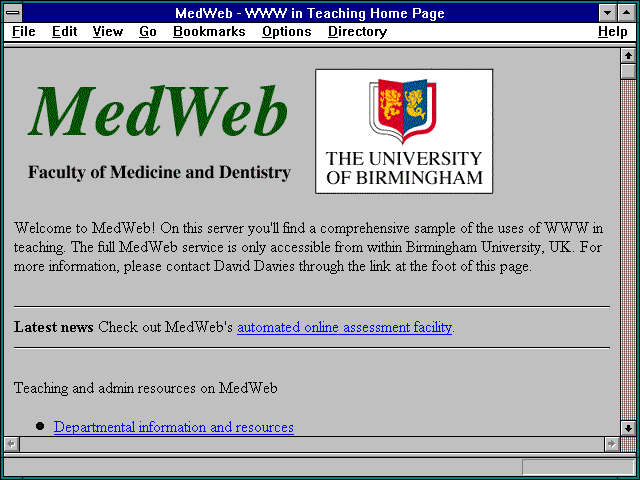Open Departmental information and resources link
Image resolution: width=640 pixels, height=480 pixels.
click(x=174, y=427)
